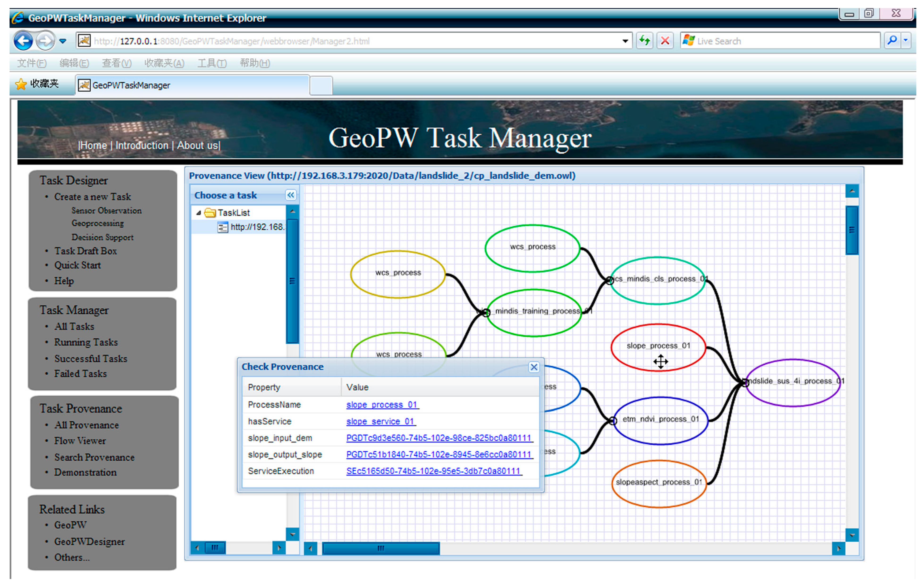
Task: Click the Live Search magnifier icon
Action: pos(892,40)
